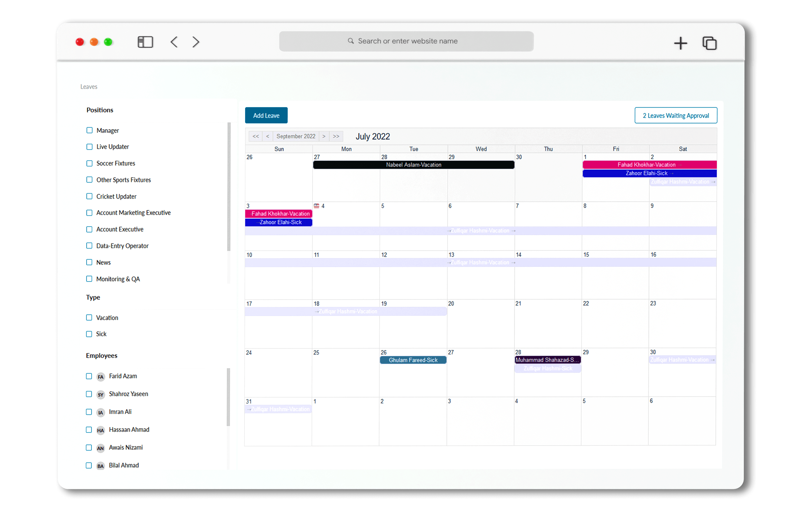This screenshot has height=532, width=798.
Task: Open the September 2022 month selector
Action: (296, 136)
